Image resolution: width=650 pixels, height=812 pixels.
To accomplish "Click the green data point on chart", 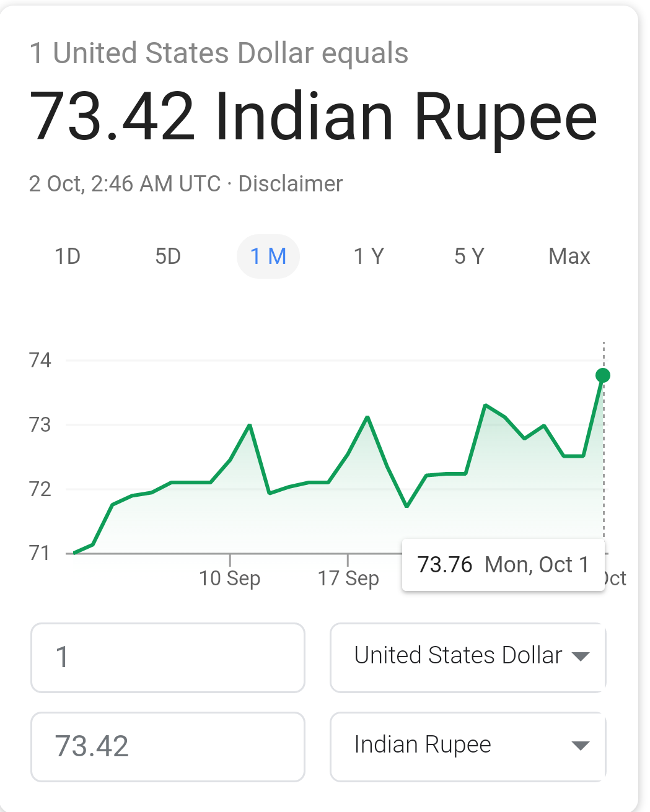I will tap(603, 375).
